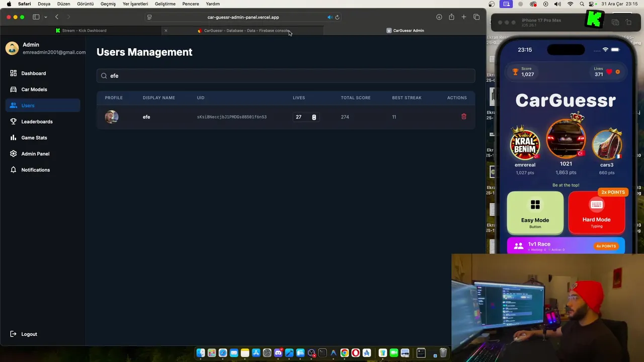Screen dimensions: 644x362
Task: Open the Dosya menu
Action: coord(44,4)
